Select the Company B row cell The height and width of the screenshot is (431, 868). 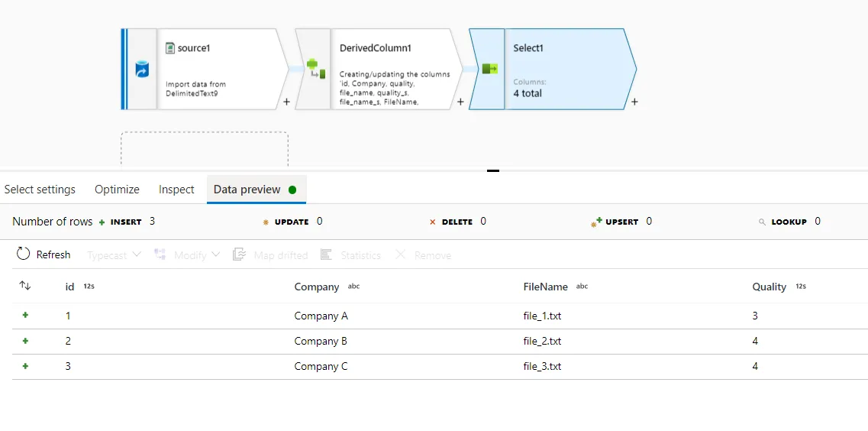[321, 342]
